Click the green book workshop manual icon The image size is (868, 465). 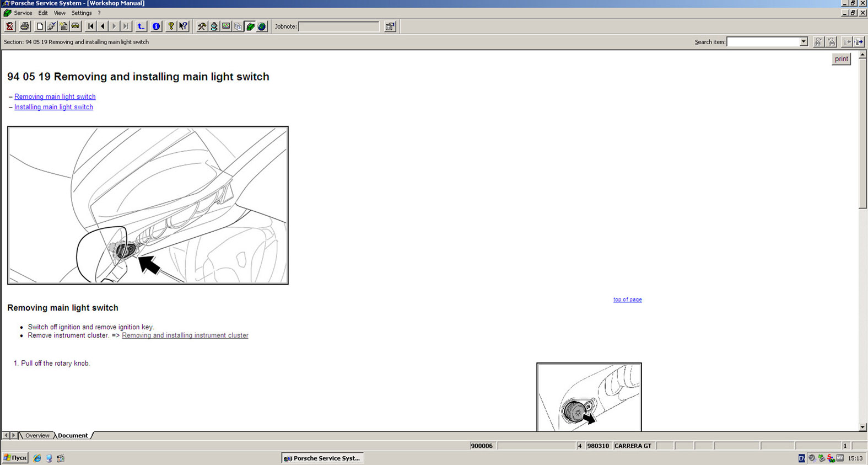(250, 26)
